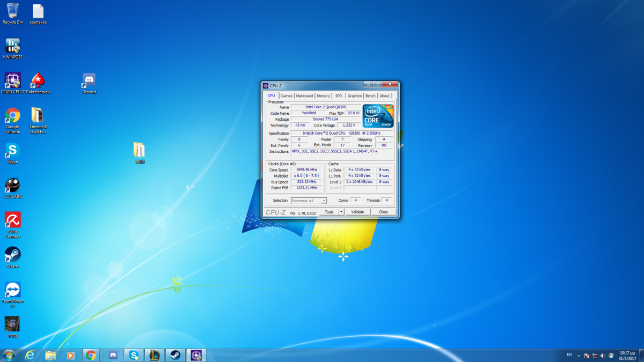Select the Skype desktop shortcut
The height and width of the screenshot is (362, 644).
pyautogui.click(x=12, y=153)
